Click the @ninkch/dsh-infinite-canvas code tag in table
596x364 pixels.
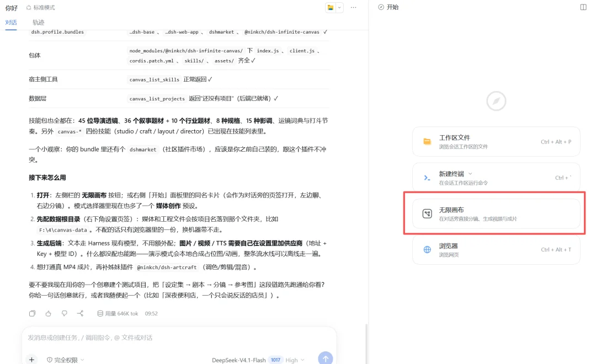coord(281,32)
